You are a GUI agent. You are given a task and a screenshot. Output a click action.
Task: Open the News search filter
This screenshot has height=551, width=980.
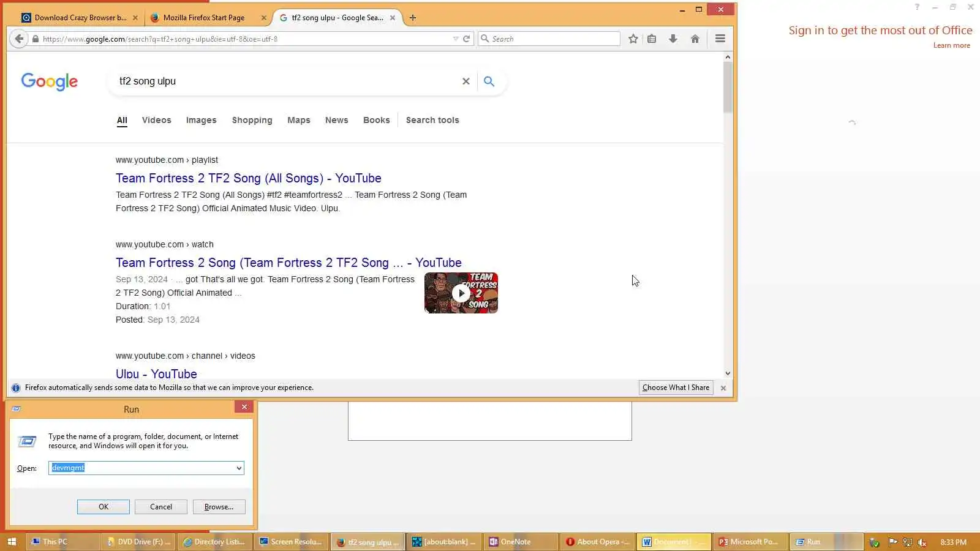pyautogui.click(x=337, y=120)
